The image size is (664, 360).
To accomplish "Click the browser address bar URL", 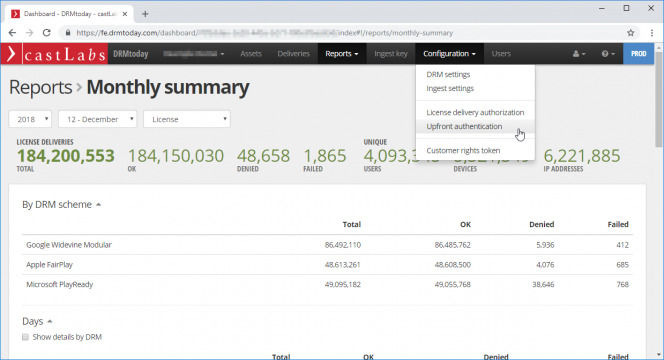I will point(265,33).
